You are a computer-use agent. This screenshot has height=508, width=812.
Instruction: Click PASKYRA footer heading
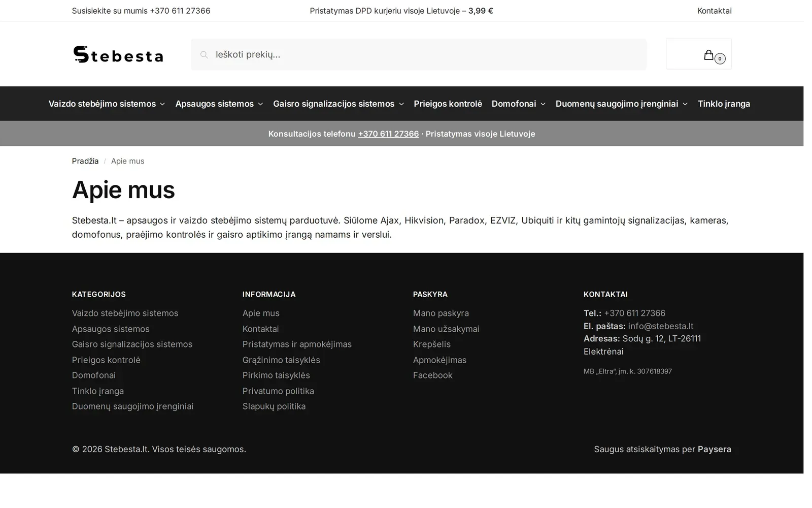pos(430,294)
